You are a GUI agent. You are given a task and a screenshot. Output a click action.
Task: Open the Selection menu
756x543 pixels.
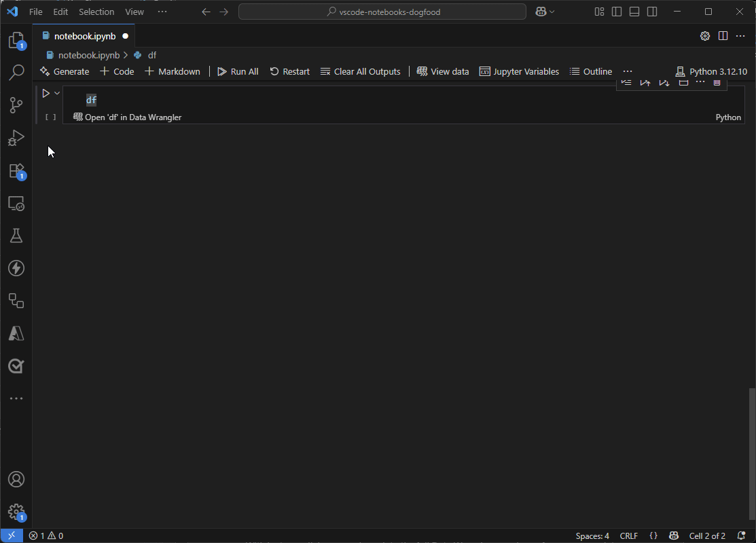[96, 12]
